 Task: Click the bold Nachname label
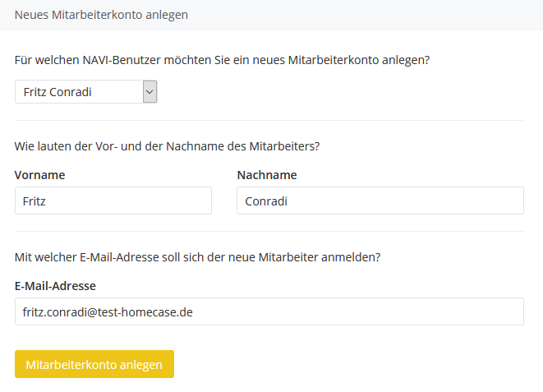(267, 175)
